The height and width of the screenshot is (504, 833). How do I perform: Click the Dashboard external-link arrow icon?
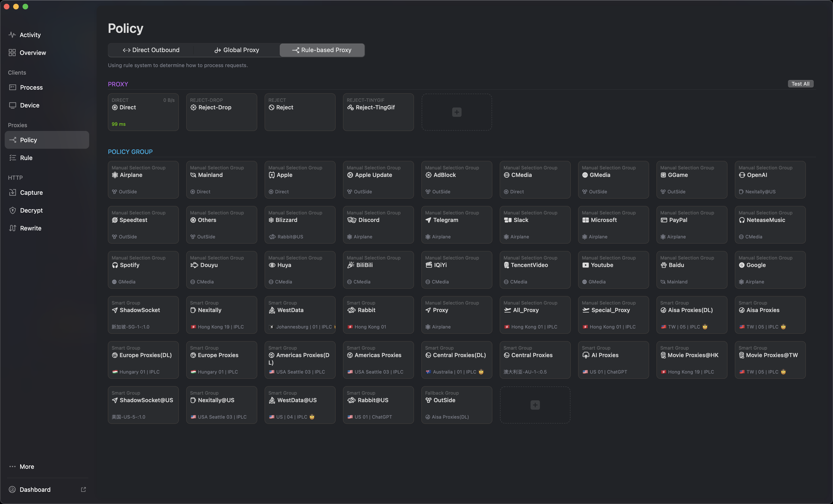coord(83,489)
